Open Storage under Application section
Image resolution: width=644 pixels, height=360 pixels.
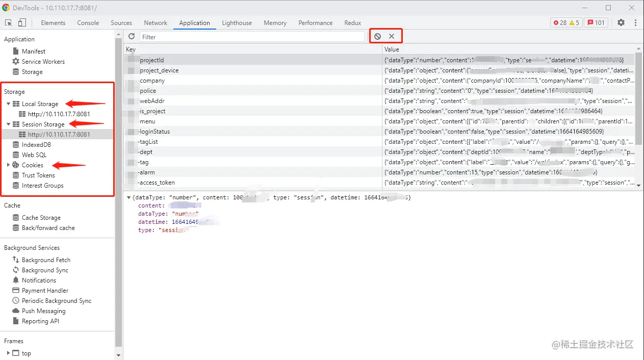(x=32, y=72)
